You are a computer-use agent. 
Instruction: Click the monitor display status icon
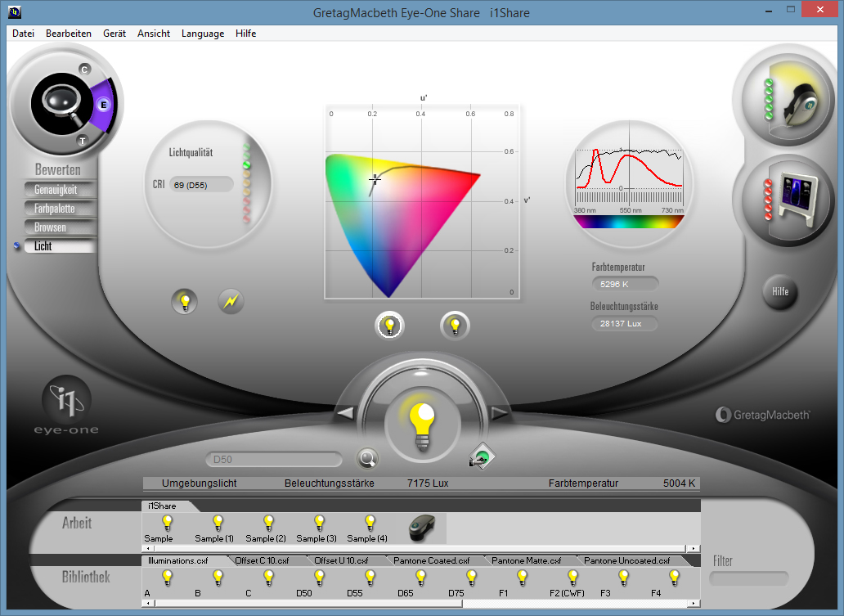tap(788, 200)
